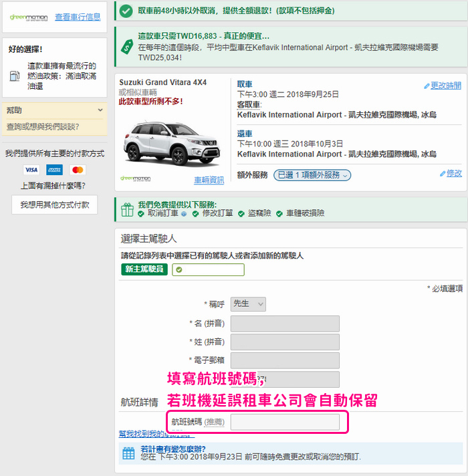Click 客取車 pickup label
The width and height of the screenshot is (468, 476).
click(249, 105)
